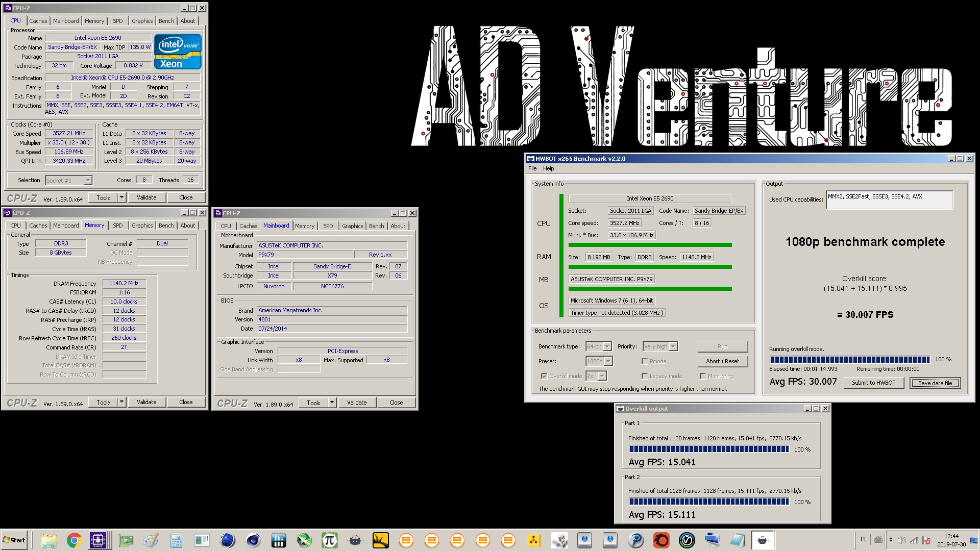Open Windows Explorer from the taskbar
Viewport: 980px width, 551px height.
[x=48, y=540]
